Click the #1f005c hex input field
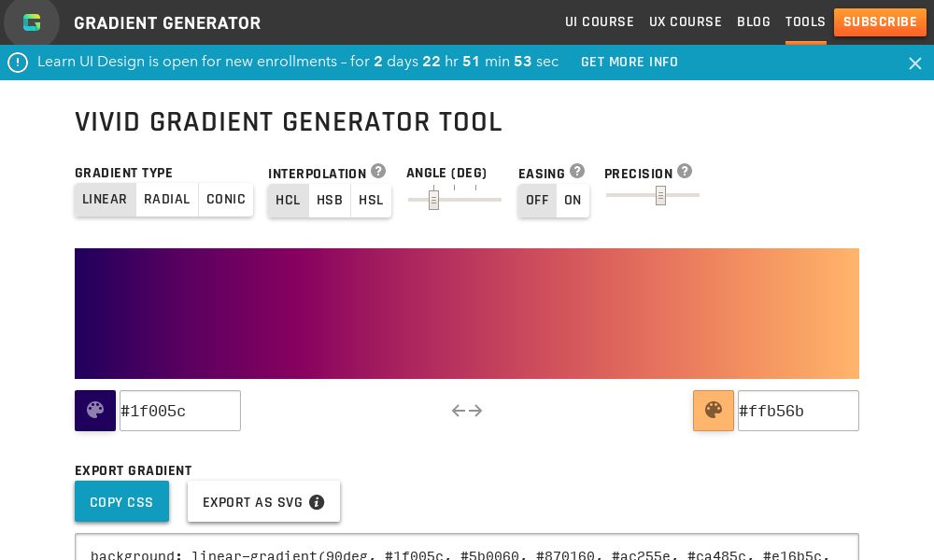Screen dimensions: 934x560 click(180, 411)
